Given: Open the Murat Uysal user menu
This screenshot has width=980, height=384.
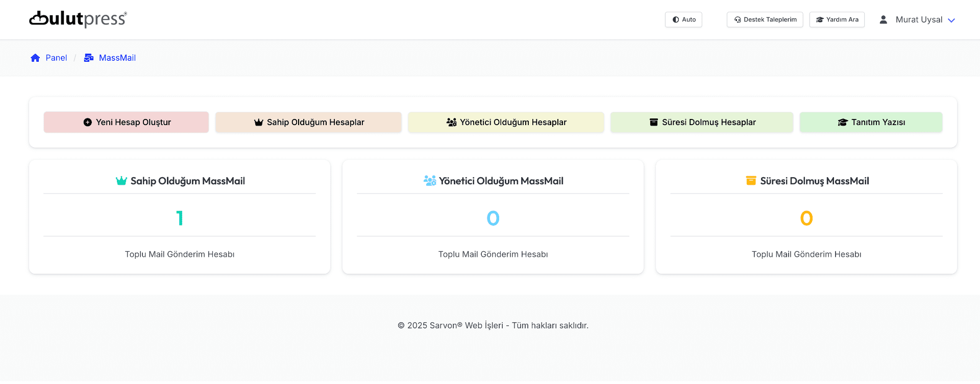Looking at the screenshot, I should click(919, 20).
